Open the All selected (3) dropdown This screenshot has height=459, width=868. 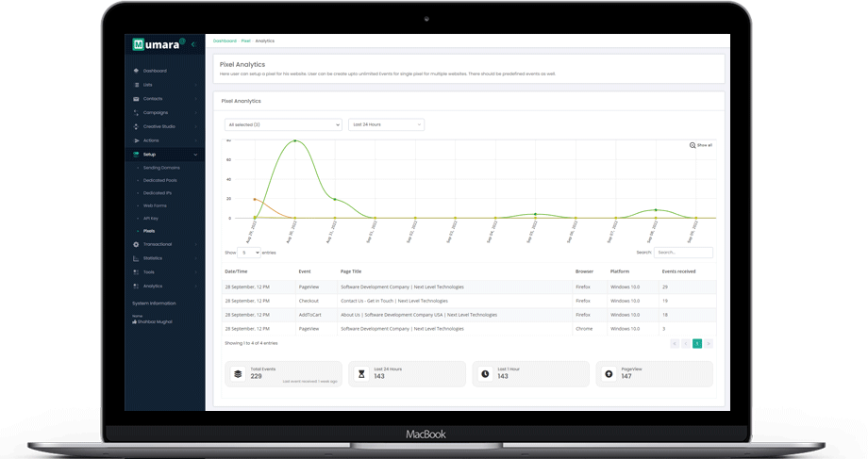[x=283, y=124]
